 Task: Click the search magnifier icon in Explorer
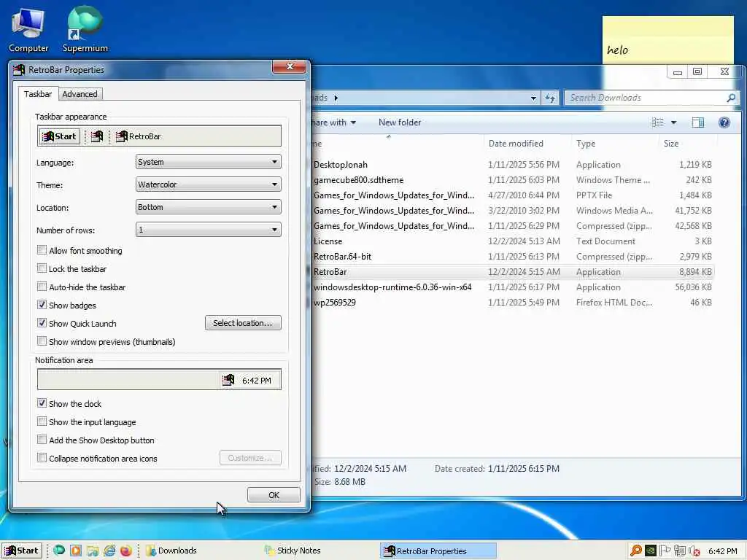(x=731, y=98)
